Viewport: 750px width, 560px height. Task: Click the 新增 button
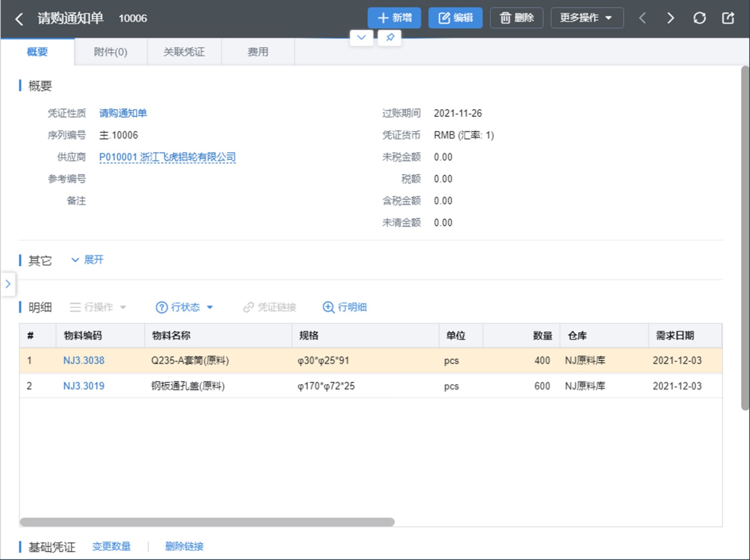[x=394, y=18]
